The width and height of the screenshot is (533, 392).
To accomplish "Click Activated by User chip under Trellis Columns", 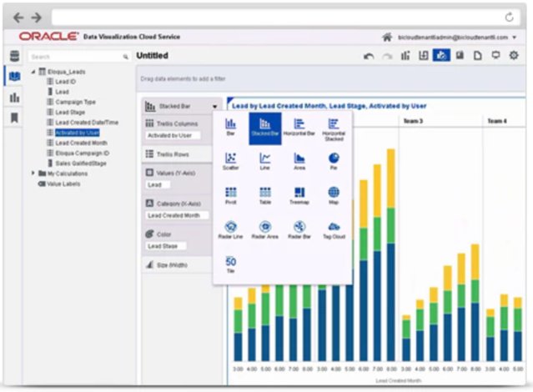I will (173, 136).
